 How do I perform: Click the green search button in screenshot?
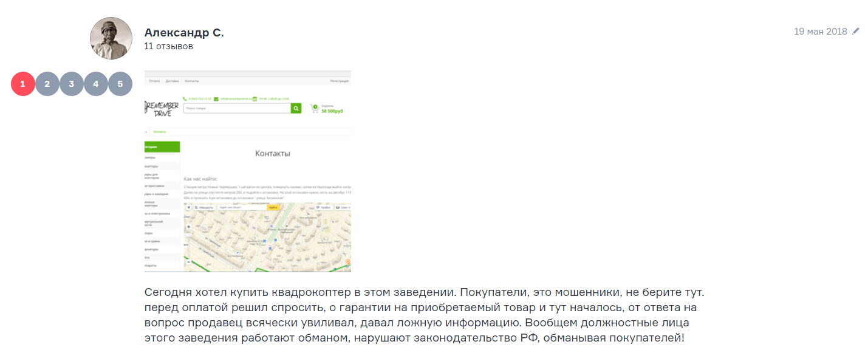pyautogui.click(x=296, y=108)
